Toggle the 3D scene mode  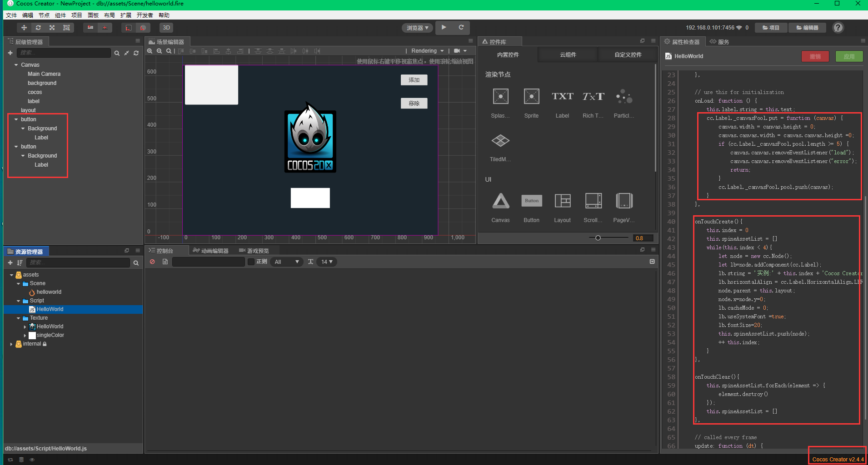click(166, 28)
